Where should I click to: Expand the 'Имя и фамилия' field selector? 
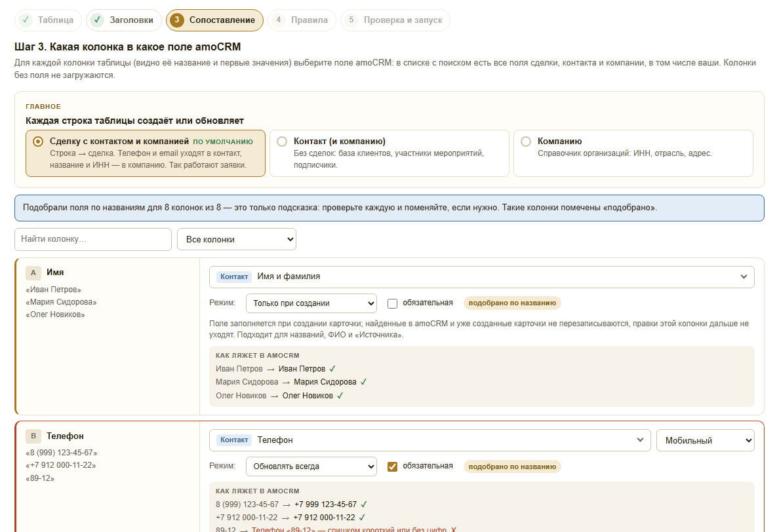click(482, 277)
